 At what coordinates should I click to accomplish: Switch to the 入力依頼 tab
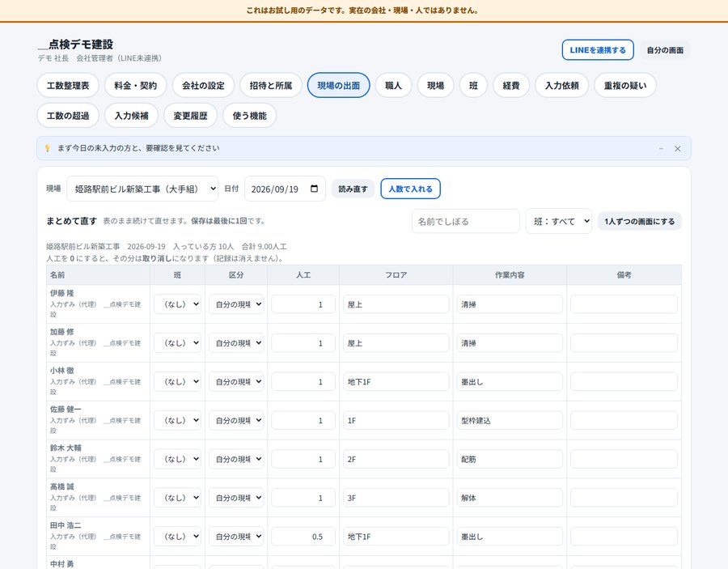[562, 86]
